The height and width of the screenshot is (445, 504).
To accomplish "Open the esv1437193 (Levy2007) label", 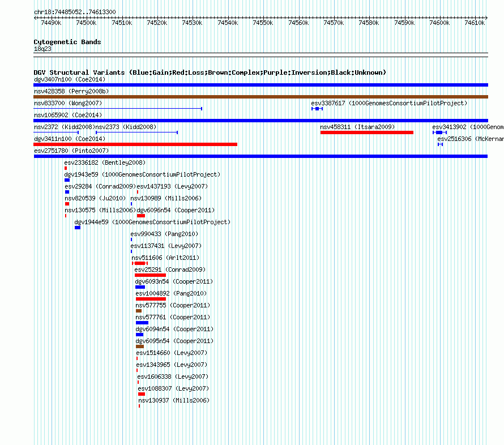I will point(172,186).
